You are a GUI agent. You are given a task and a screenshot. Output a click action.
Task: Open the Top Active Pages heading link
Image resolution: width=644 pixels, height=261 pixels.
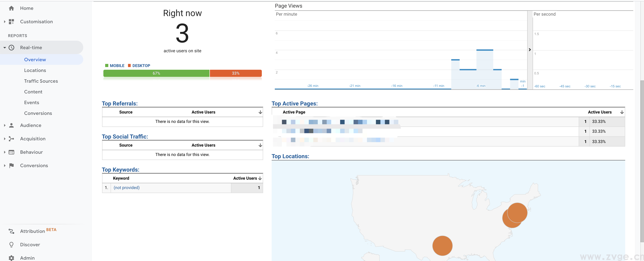tap(294, 103)
